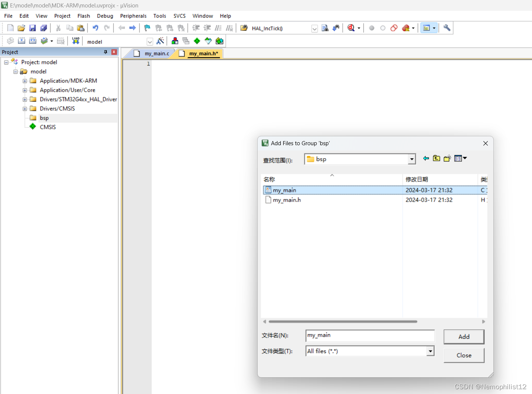Open the HAL_IncTick() find dropdown
The image size is (532, 394).
[x=314, y=29]
